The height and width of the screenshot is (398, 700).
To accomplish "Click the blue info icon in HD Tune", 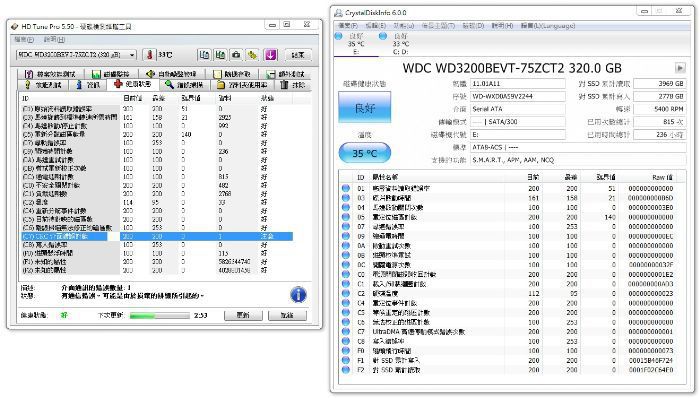I will [x=298, y=295].
